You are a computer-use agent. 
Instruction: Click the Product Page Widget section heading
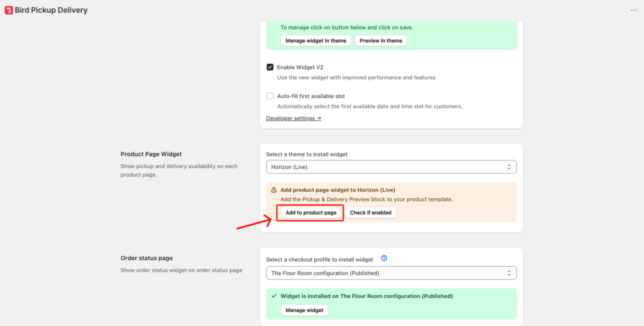click(x=151, y=154)
